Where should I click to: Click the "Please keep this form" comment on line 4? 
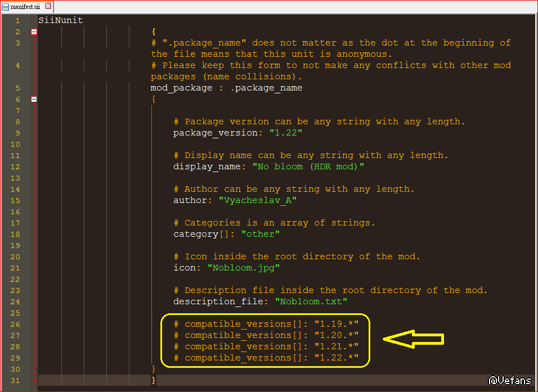[x=331, y=71]
